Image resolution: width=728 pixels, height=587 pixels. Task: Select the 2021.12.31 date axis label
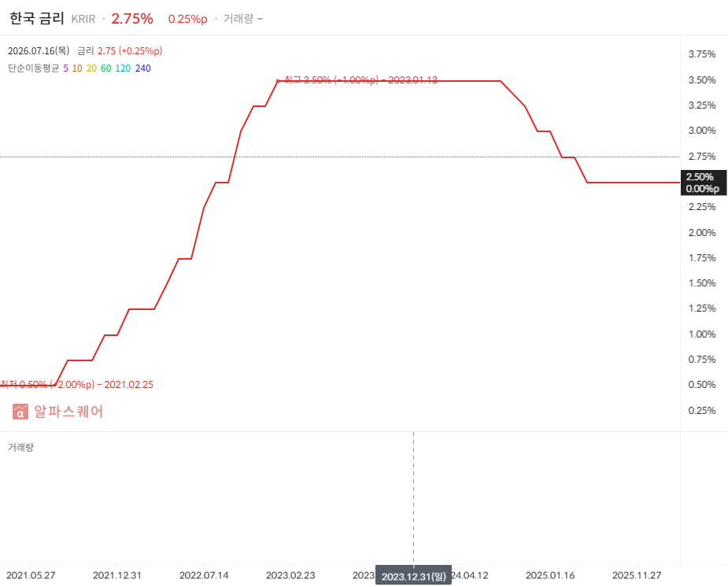pos(117,575)
